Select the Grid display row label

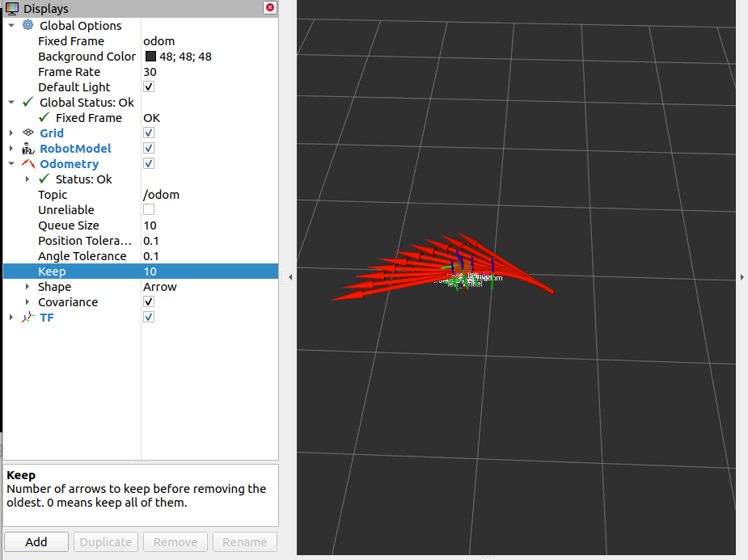52,133
